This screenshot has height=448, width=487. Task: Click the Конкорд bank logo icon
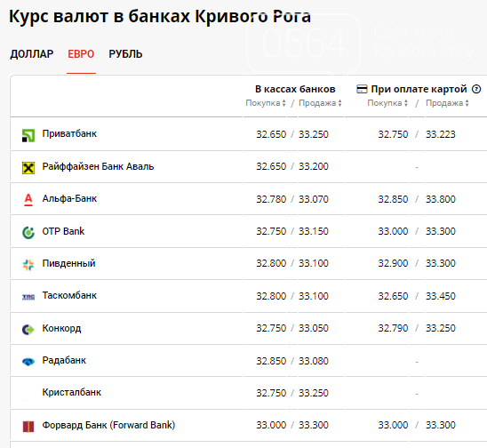tap(28, 329)
